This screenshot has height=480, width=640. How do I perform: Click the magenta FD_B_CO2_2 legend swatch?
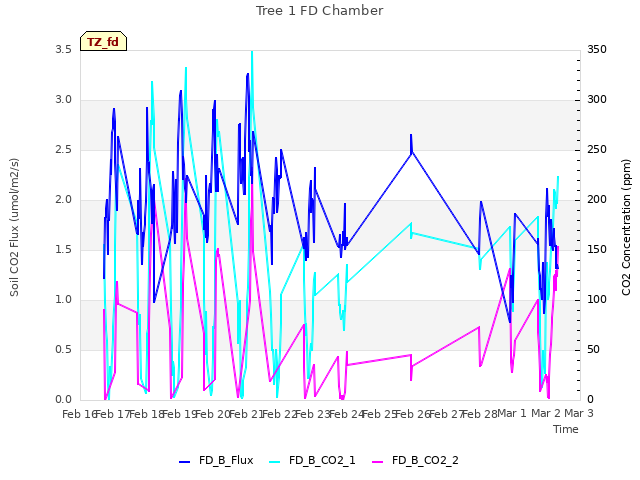point(378,462)
